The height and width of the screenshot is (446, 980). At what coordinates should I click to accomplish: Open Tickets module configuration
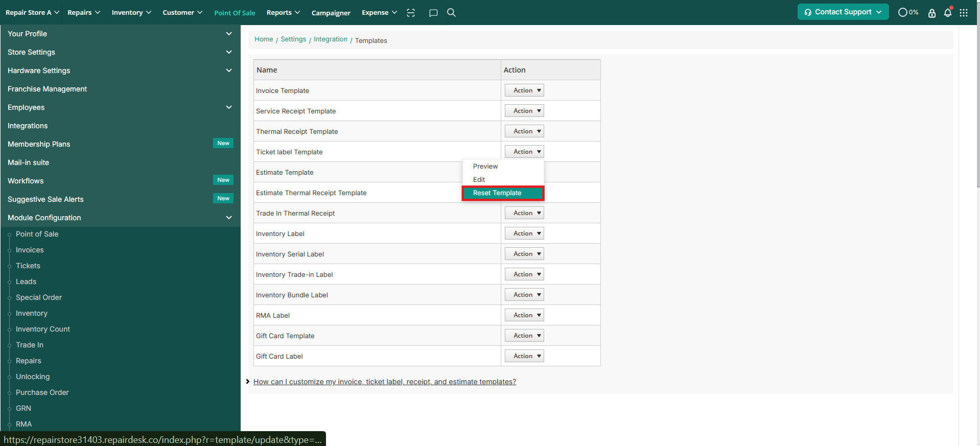(x=28, y=266)
